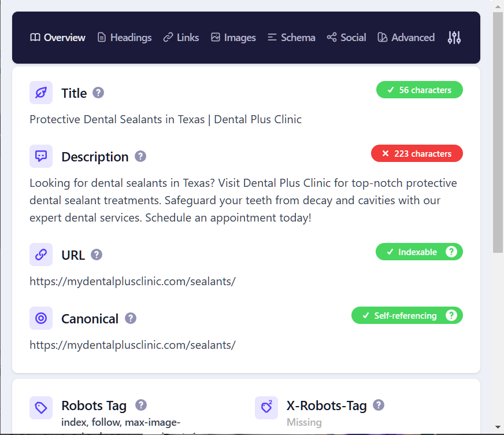Open the filter settings icon in the navbar
Viewport: 504px width, 435px height.
click(454, 37)
